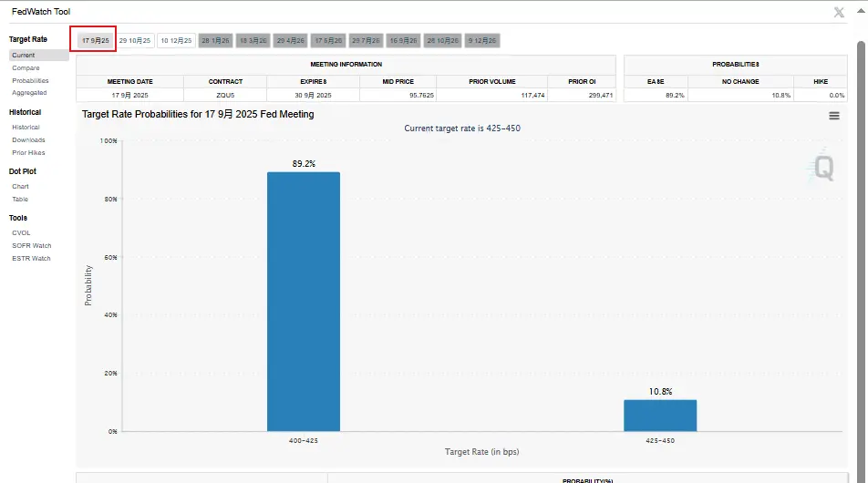Click the 400-425 probability bar
Viewport: 868px width, 483px height.
[304, 302]
